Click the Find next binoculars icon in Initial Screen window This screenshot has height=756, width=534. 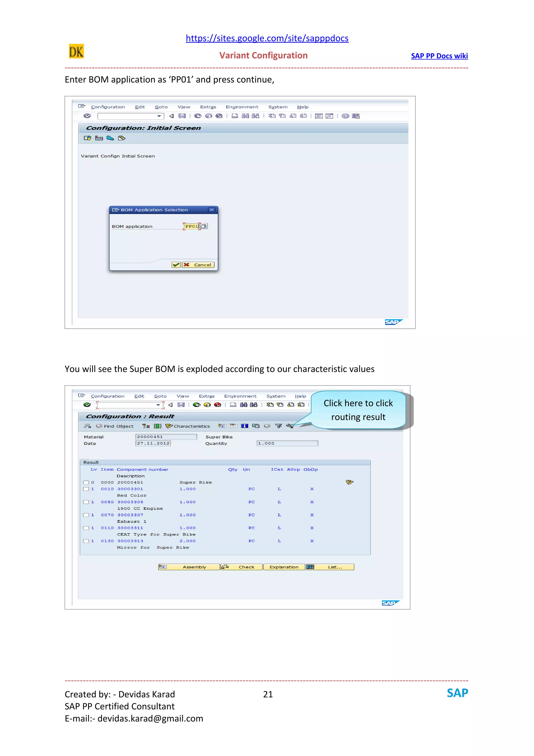255,116
